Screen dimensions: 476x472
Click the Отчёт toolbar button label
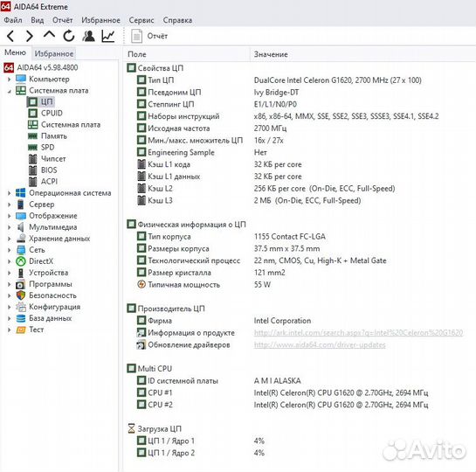157,36
